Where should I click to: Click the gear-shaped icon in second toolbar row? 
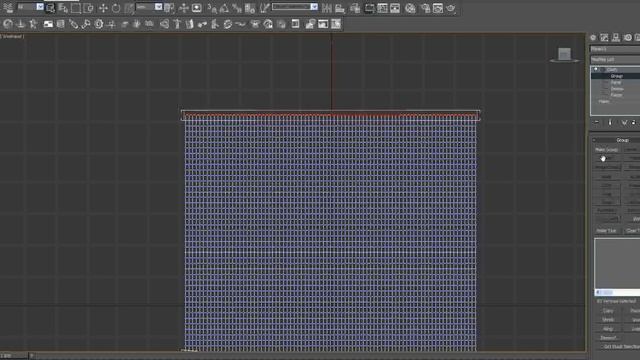coord(99,24)
